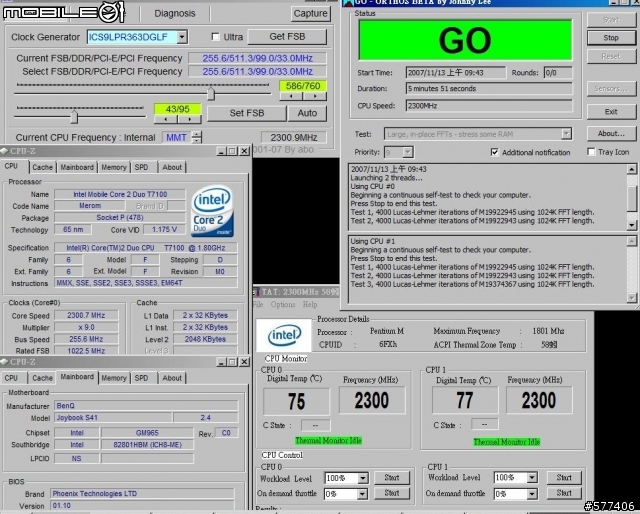Click the Exit button in ORTHOS
This screenshot has width=640, height=514.
611,112
